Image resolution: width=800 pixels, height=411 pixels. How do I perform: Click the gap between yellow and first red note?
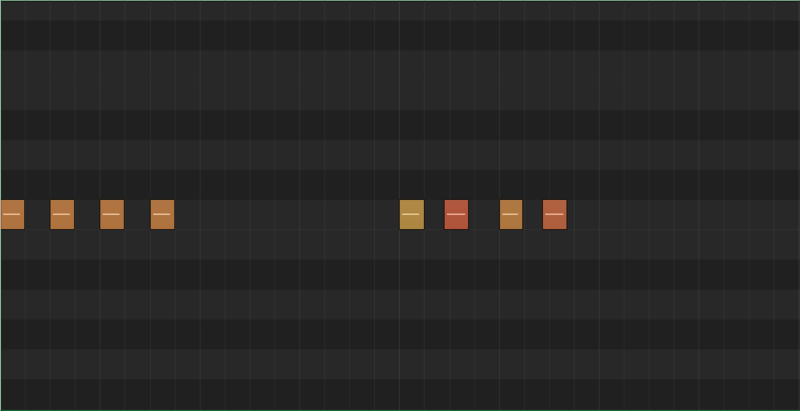434,215
